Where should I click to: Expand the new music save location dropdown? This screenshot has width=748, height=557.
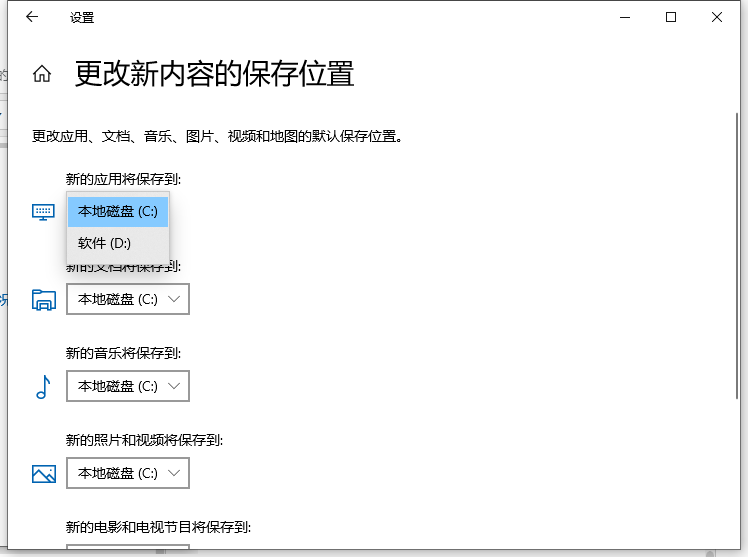[x=128, y=386]
